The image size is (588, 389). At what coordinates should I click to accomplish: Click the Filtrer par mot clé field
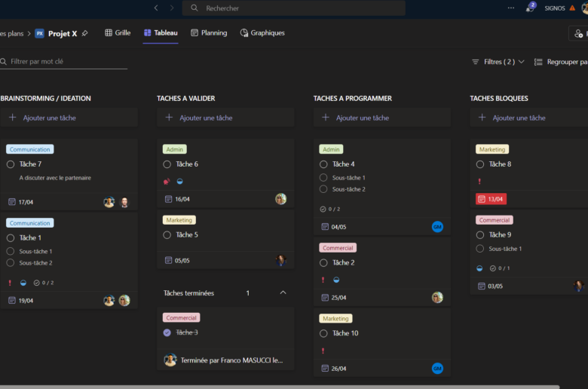(66, 62)
